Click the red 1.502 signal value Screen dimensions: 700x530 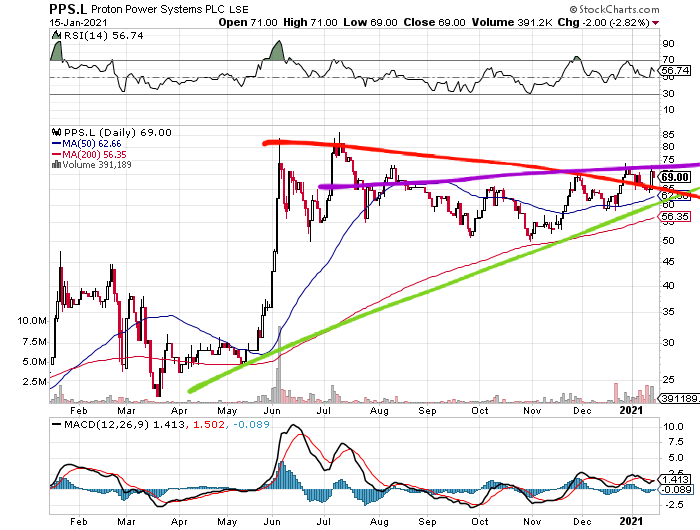pyautogui.click(x=208, y=424)
